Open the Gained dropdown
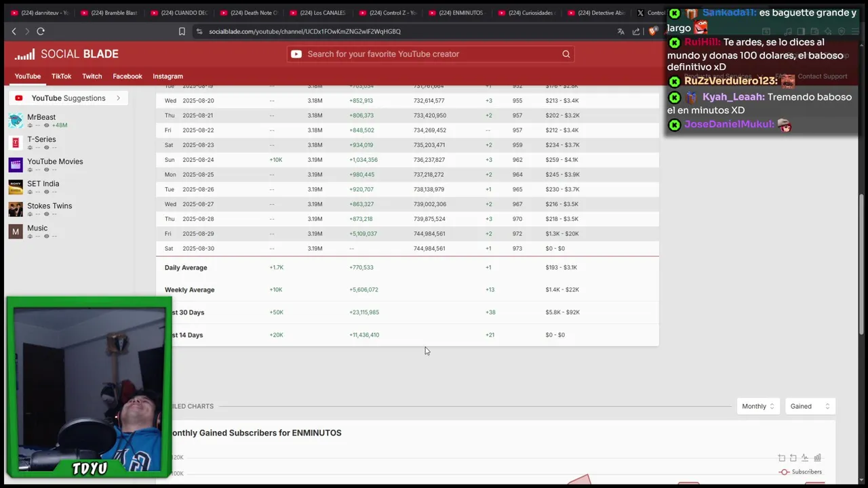The width and height of the screenshot is (868, 488). (x=810, y=406)
